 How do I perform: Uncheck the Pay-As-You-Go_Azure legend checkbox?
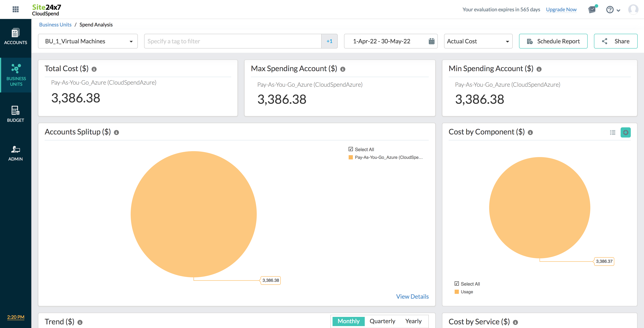351,157
